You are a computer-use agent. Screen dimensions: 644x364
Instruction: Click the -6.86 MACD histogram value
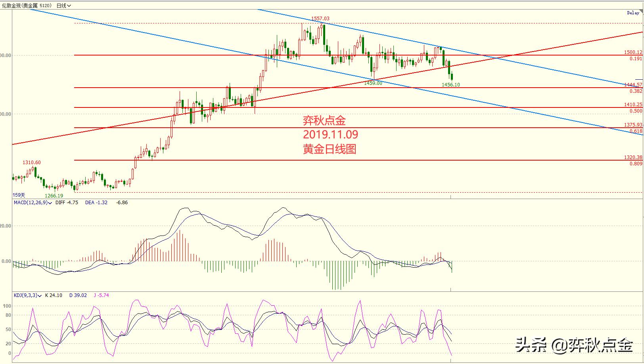pos(122,202)
